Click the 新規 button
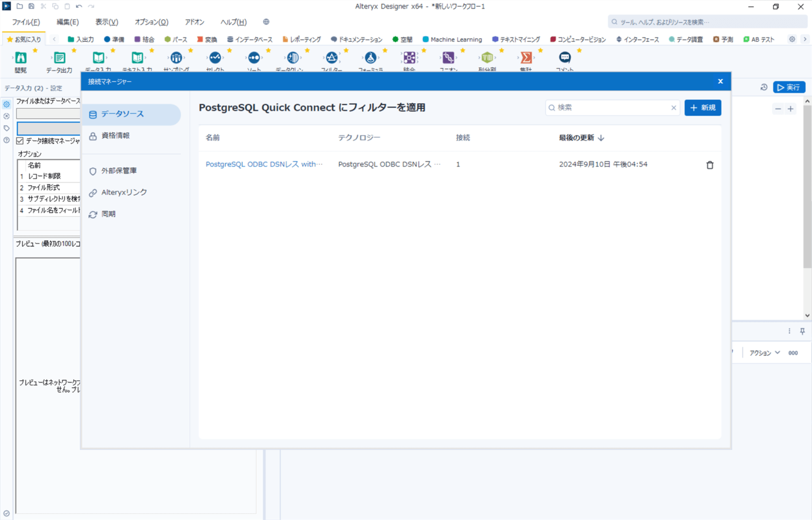The image size is (812, 520). (703, 108)
